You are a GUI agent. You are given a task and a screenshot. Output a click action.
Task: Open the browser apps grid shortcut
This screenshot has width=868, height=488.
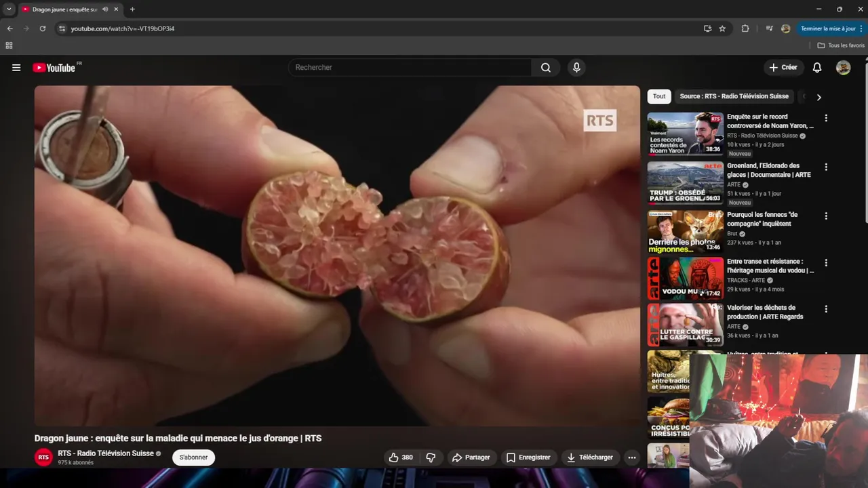point(9,45)
